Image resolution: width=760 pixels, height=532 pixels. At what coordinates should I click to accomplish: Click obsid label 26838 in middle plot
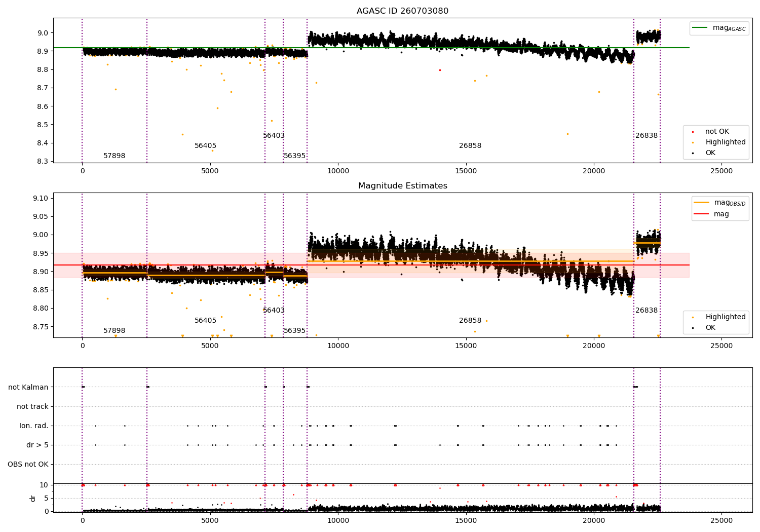[647, 311]
